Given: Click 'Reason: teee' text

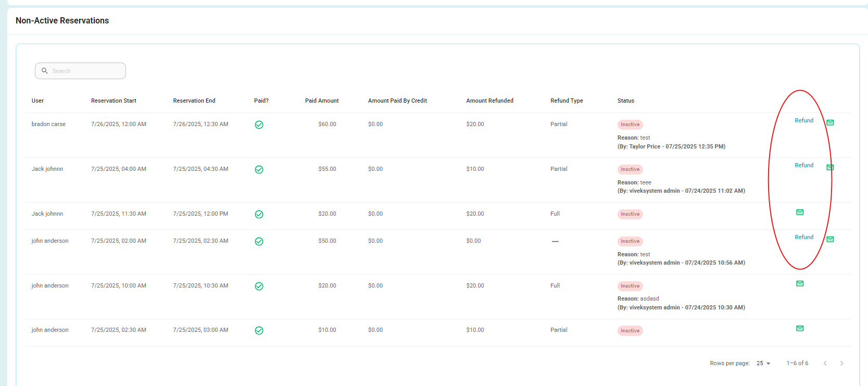Looking at the screenshot, I should pyautogui.click(x=634, y=182).
